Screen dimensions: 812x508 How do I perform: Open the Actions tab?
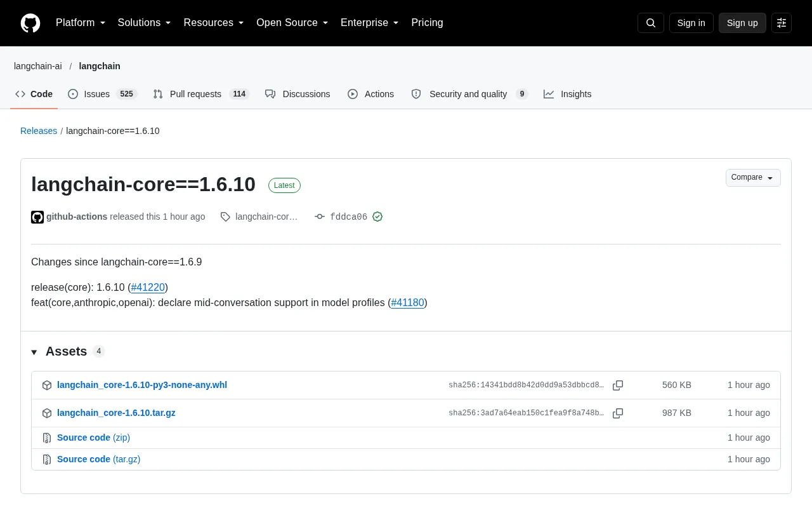coord(371,94)
